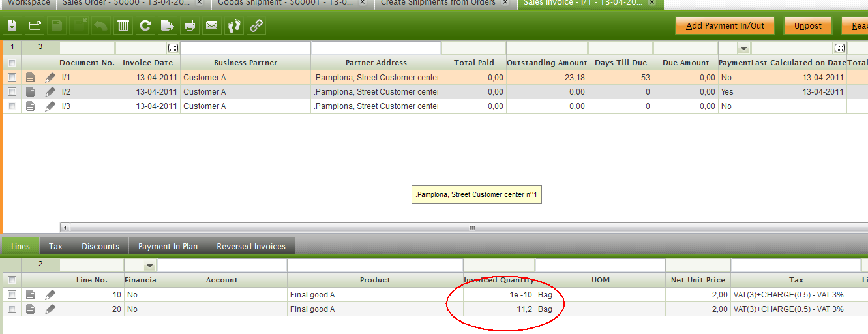Print the selected invoice
The width and height of the screenshot is (868, 334).
190,26
